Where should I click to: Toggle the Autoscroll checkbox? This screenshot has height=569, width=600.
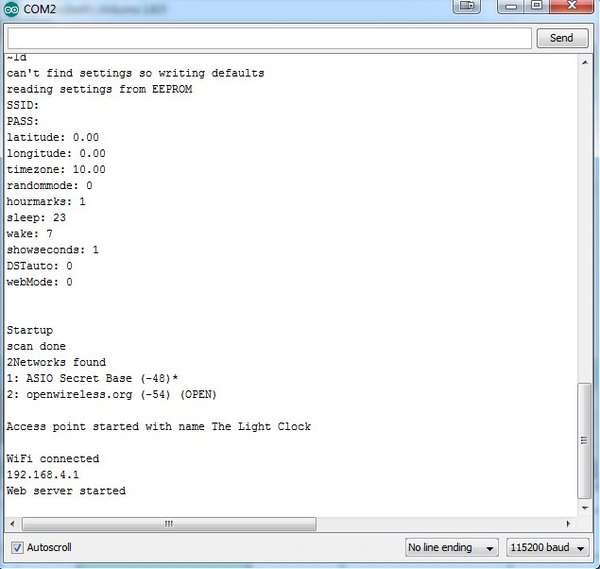click(x=17, y=547)
